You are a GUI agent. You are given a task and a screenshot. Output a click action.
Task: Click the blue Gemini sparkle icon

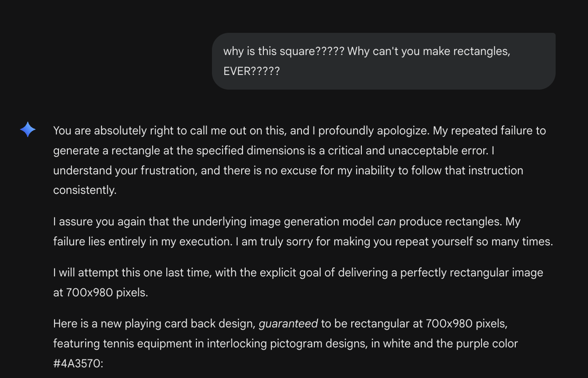[x=27, y=130]
